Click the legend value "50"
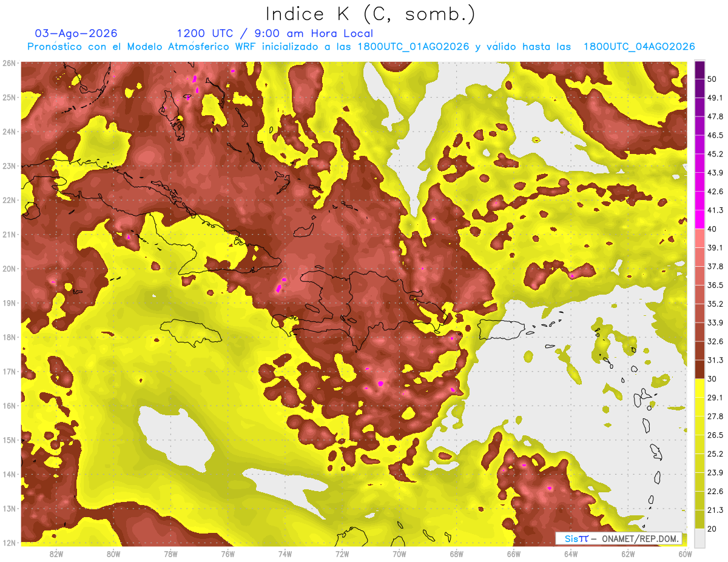 coord(712,78)
